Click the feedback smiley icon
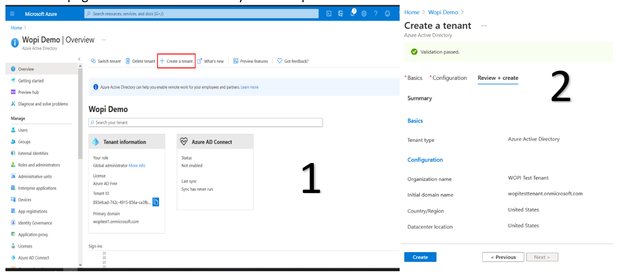Screen dimensions: 644x275 (387, 14)
